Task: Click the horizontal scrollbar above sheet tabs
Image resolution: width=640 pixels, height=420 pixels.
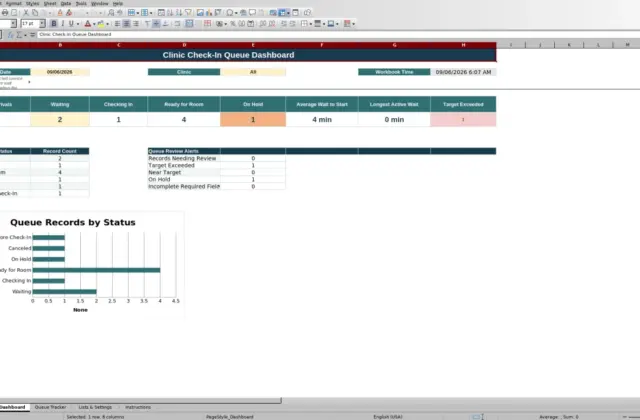Action: pyautogui.click(x=140, y=400)
